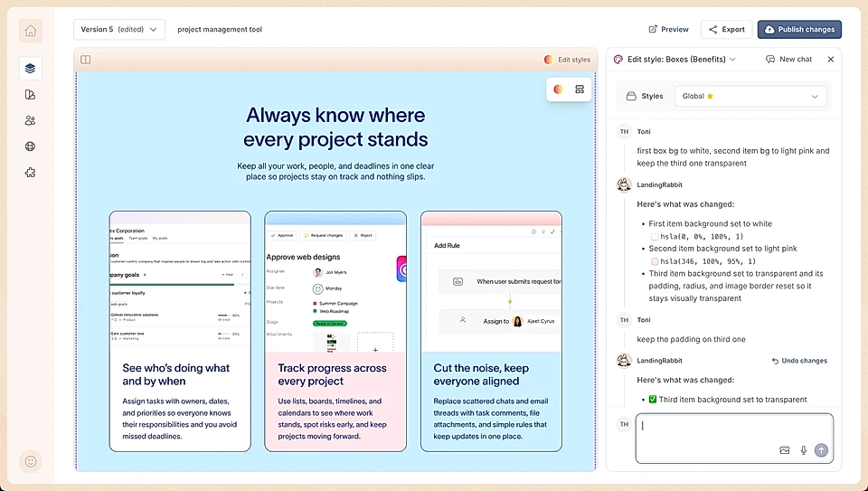868x491 pixels.
Task: Click 'See who's doing what and by when' title
Action: point(176,374)
